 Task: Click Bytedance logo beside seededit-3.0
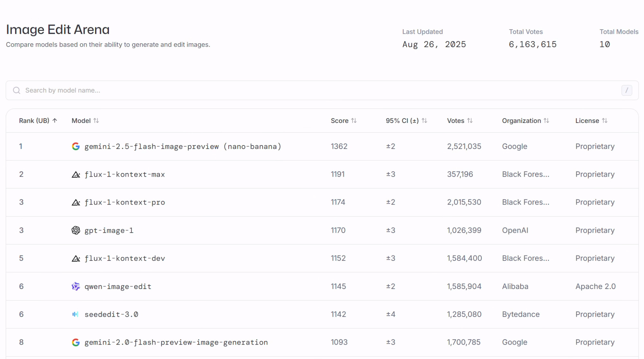point(75,314)
